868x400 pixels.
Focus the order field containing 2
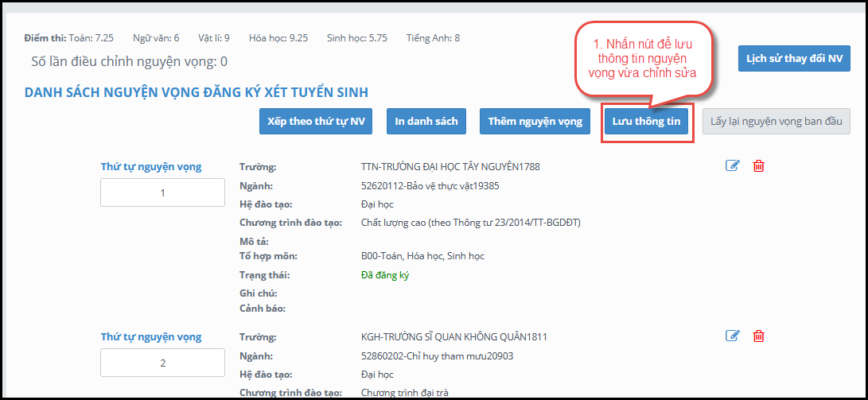tap(162, 363)
